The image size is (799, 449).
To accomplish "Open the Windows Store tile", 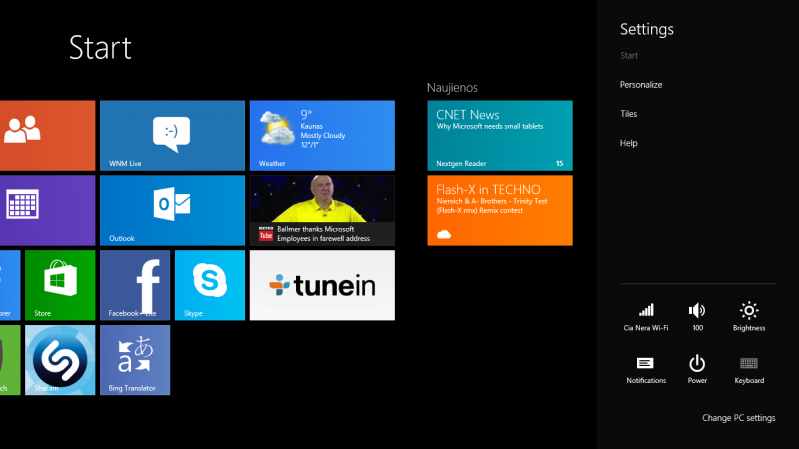I will click(x=59, y=284).
